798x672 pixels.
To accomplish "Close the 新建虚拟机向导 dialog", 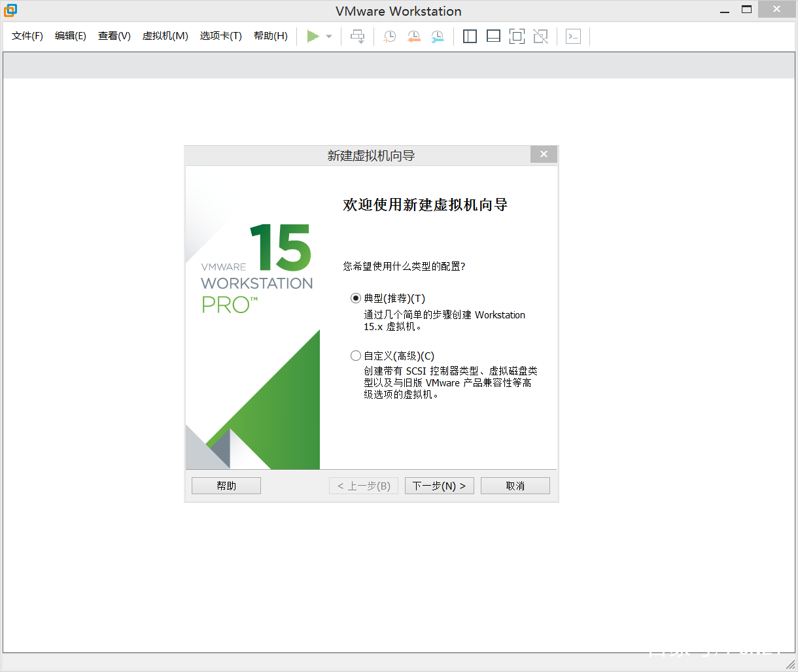I will (x=544, y=155).
